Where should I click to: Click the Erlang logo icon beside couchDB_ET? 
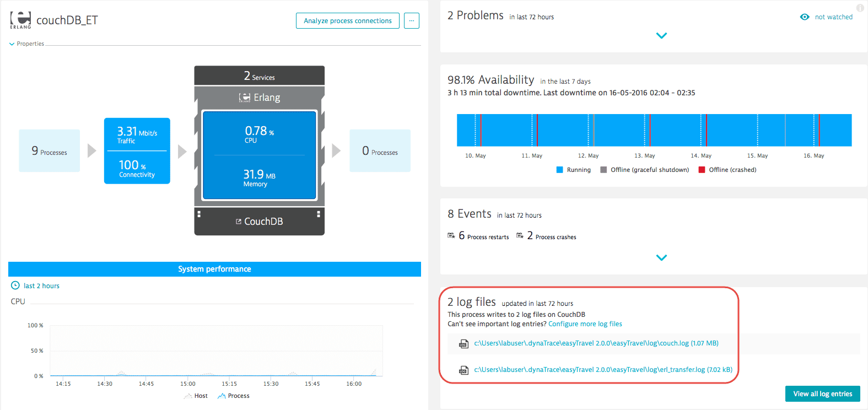pyautogui.click(x=21, y=20)
